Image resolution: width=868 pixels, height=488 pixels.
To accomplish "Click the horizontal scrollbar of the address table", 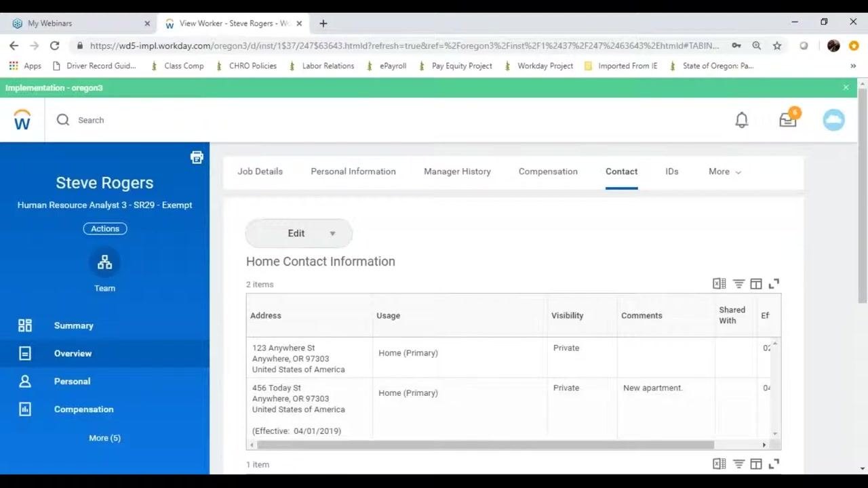I will 486,445.
